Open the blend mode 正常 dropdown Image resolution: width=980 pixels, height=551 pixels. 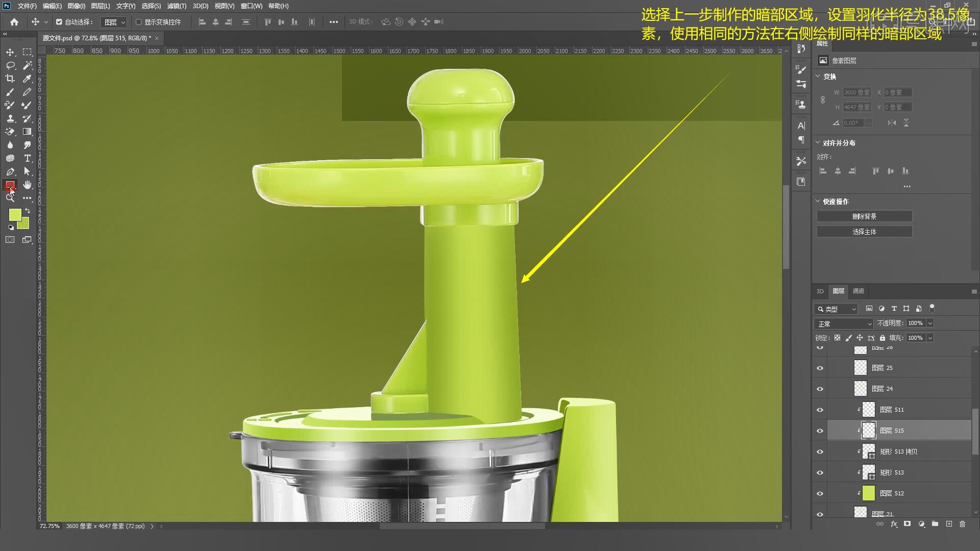tap(844, 323)
